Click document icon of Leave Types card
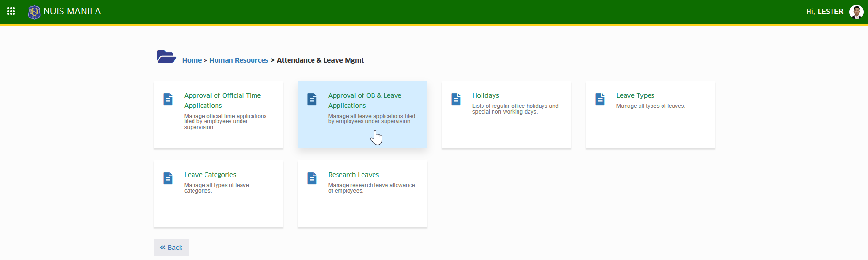This screenshot has width=868, height=260. pyautogui.click(x=600, y=99)
